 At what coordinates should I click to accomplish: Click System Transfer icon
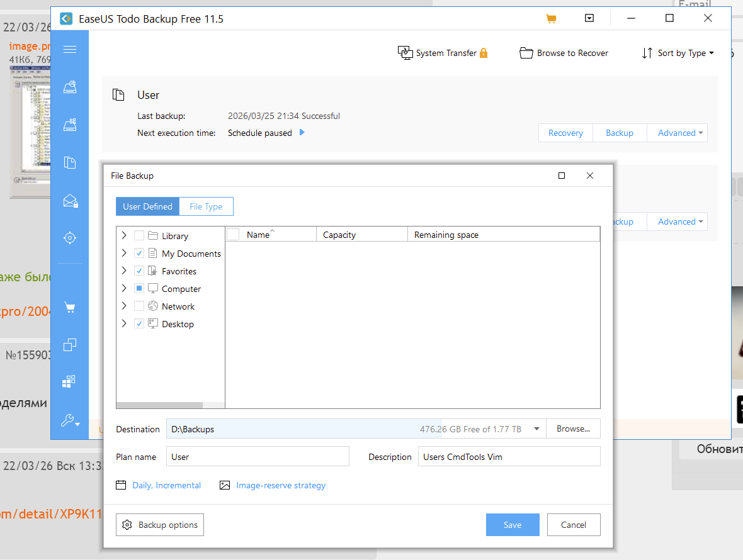click(405, 53)
